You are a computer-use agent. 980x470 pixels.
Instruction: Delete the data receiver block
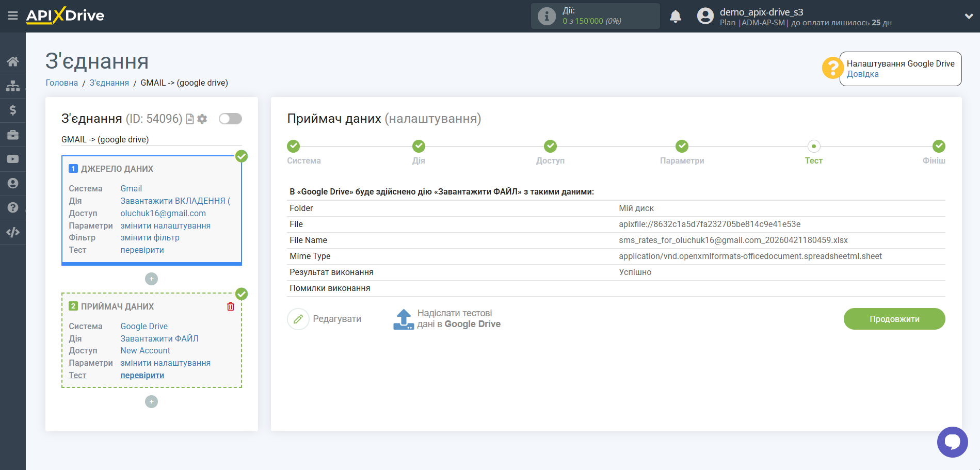pos(231,306)
